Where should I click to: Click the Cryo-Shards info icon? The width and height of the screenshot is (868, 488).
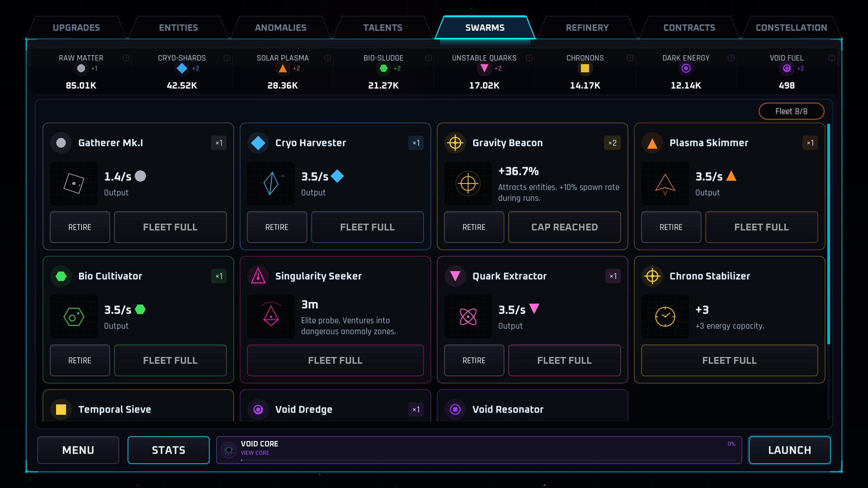coord(227,58)
